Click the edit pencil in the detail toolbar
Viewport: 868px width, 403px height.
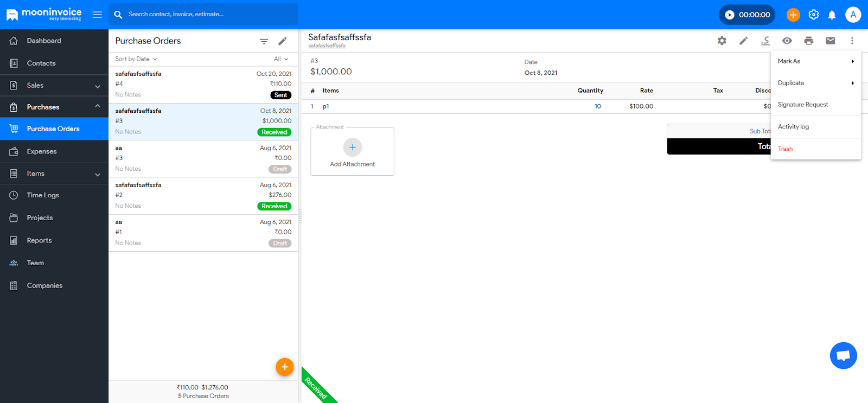pyautogui.click(x=744, y=41)
